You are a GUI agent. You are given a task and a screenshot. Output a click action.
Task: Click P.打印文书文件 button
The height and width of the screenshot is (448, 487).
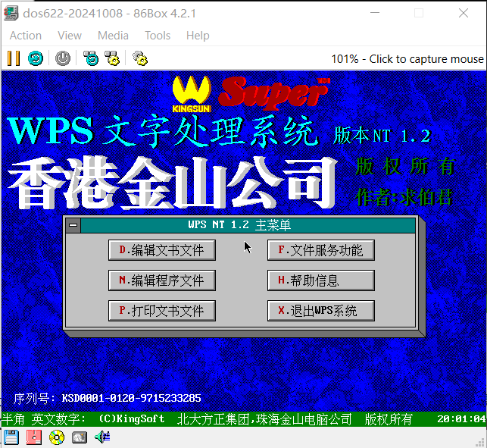[x=162, y=311]
